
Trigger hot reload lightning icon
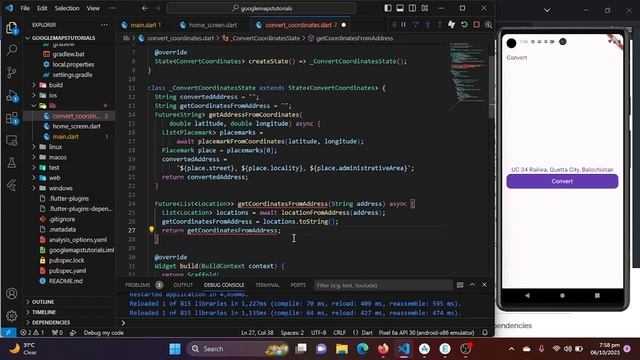[451, 25]
